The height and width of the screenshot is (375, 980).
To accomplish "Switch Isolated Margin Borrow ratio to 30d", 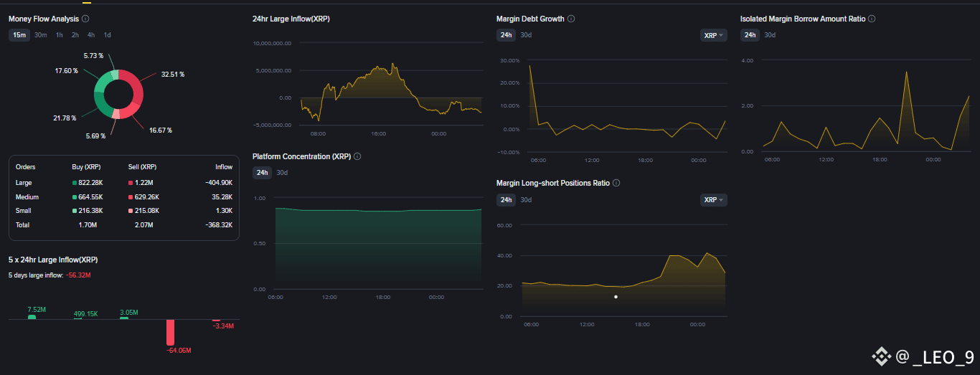I will (x=770, y=35).
